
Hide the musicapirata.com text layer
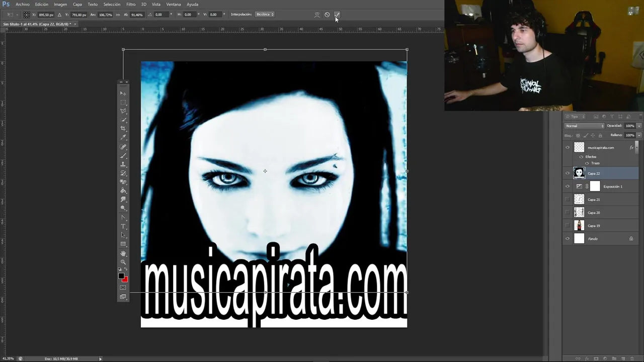[568, 147]
